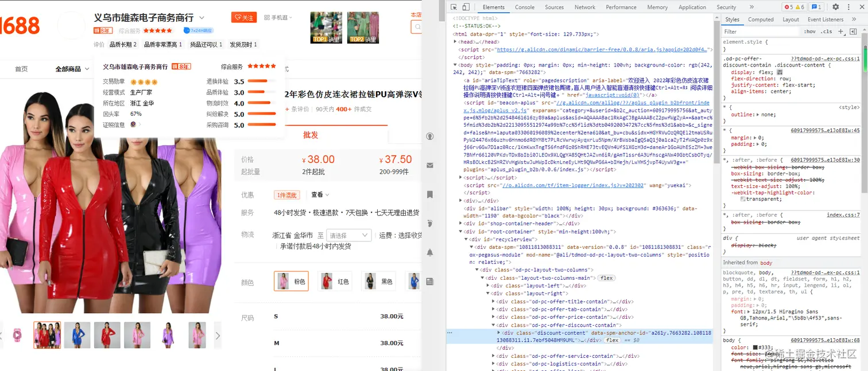The image size is (868, 371).
Task: Collapse the body element node
Action: [455, 65]
